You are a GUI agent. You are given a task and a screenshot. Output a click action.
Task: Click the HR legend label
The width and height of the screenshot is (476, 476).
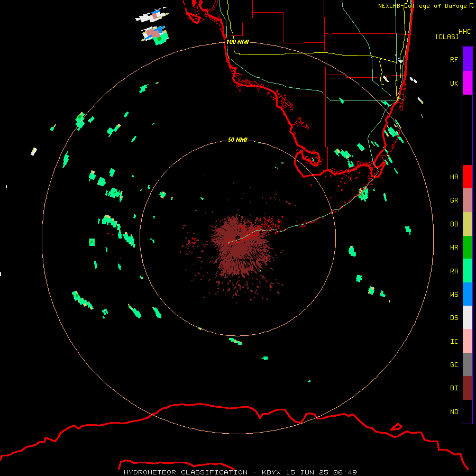click(454, 248)
